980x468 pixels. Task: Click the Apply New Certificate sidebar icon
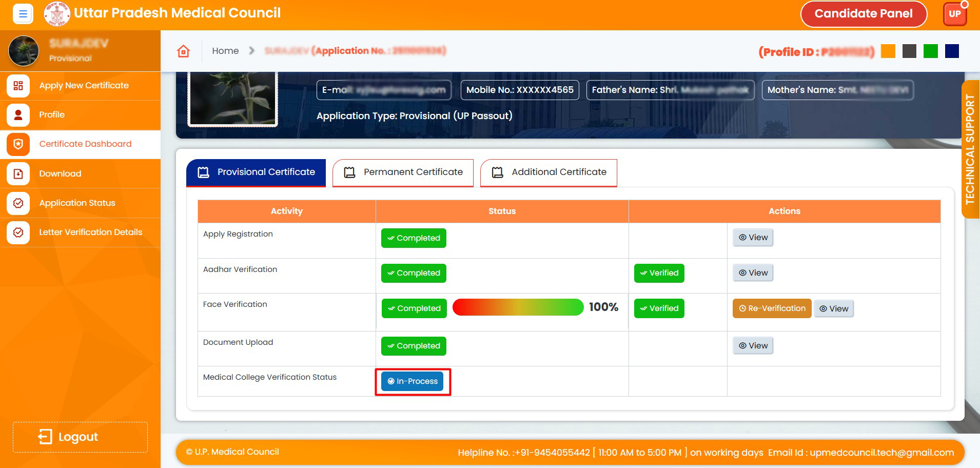[18, 86]
